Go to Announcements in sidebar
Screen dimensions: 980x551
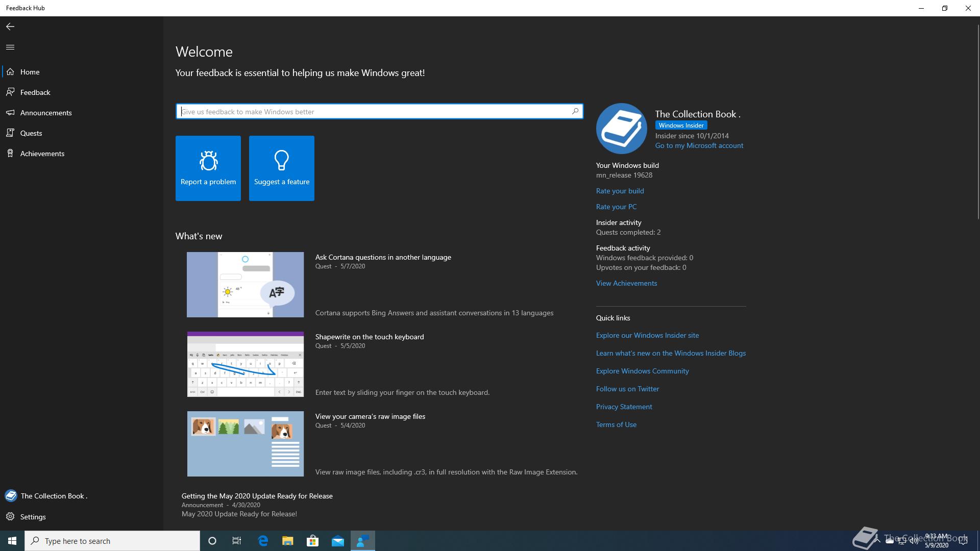tap(82, 113)
